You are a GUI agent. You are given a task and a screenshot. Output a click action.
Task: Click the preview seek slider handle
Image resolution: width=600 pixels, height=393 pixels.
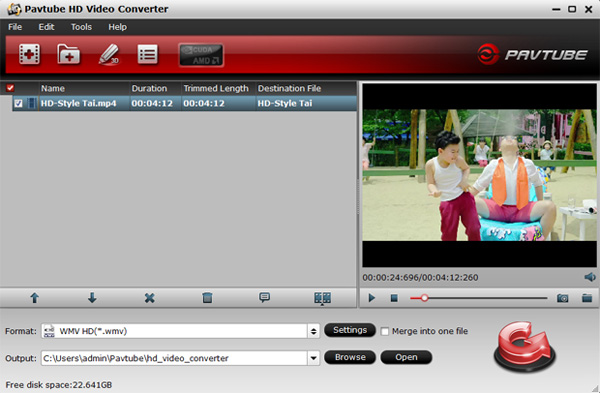pyautogui.click(x=424, y=298)
